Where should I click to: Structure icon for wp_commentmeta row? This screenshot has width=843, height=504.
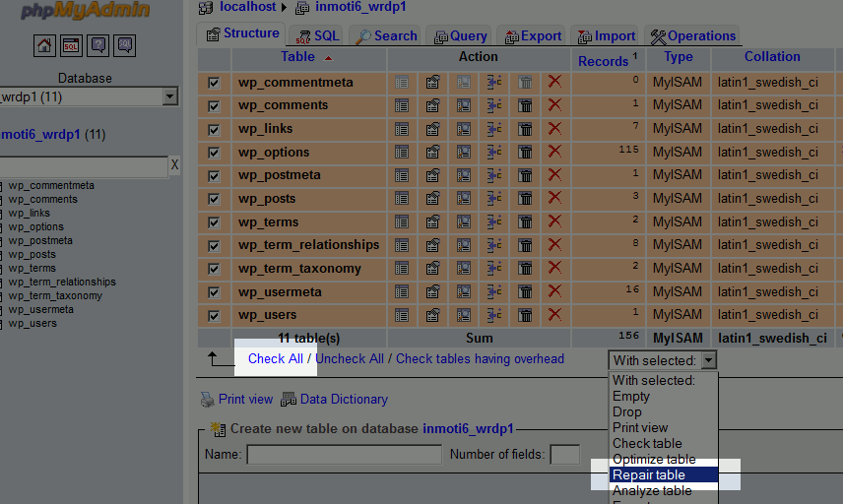432,83
